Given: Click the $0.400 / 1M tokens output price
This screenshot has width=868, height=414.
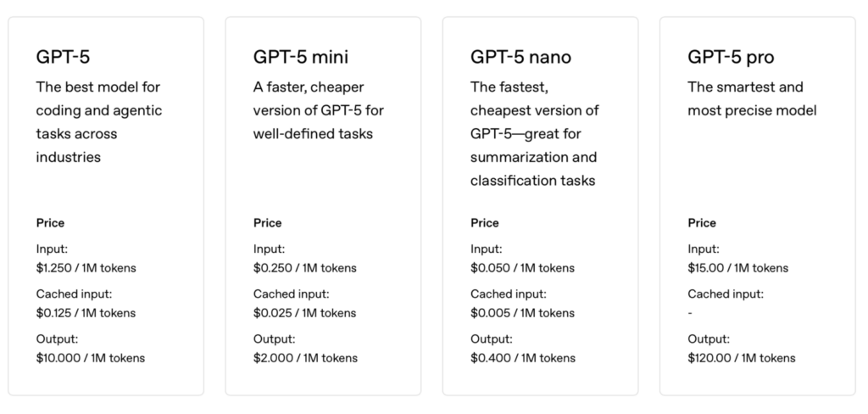Looking at the screenshot, I should 522,358.
